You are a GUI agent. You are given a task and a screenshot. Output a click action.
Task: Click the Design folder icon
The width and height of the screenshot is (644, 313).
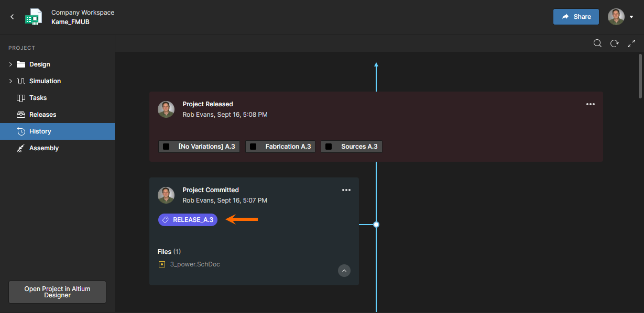click(x=21, y=64)
